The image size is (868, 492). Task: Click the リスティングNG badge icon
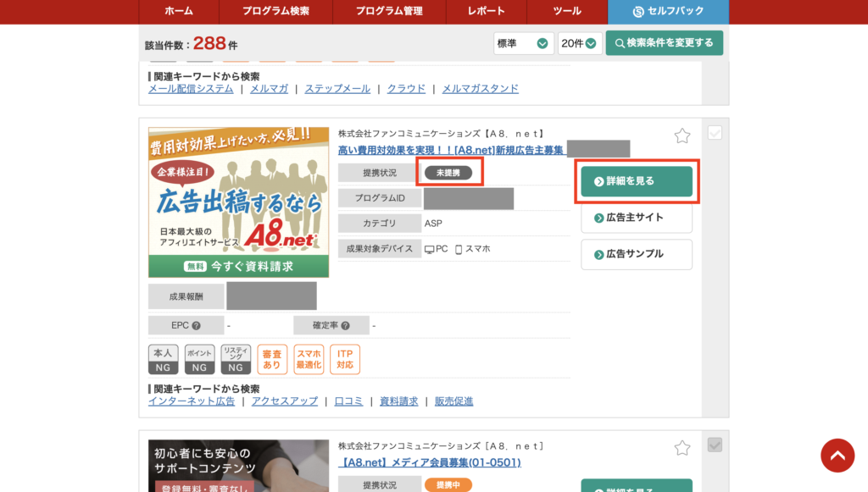(x=236, y=359)
